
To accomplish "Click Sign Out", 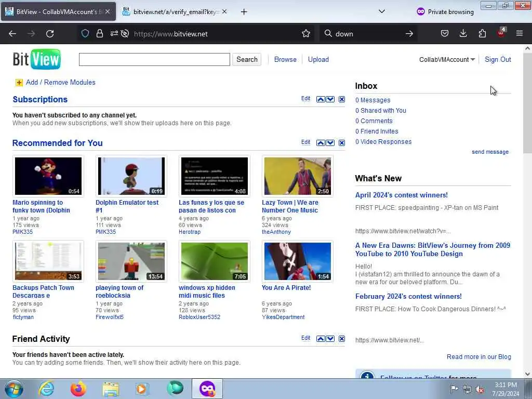I will pos(498,59).
